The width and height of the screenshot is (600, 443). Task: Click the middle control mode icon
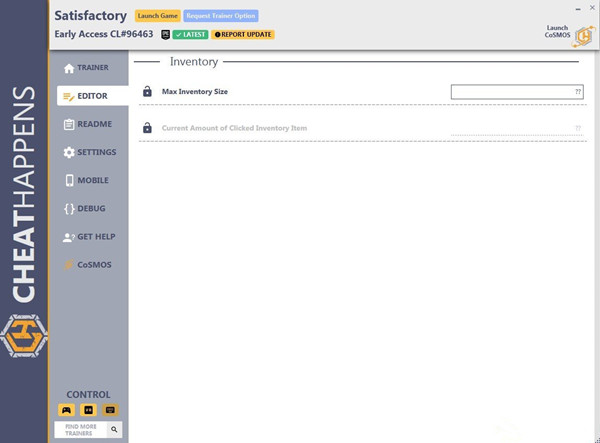coord(88,410)
